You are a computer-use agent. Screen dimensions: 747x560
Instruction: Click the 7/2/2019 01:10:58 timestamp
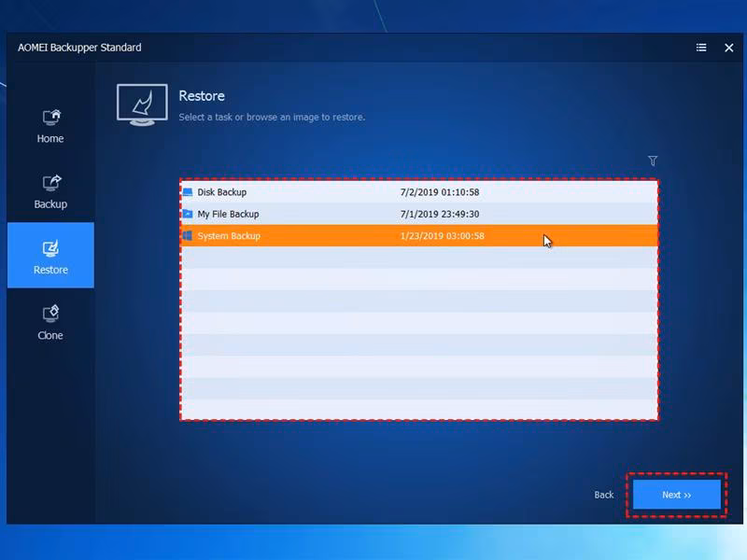(x=440, y=192)
